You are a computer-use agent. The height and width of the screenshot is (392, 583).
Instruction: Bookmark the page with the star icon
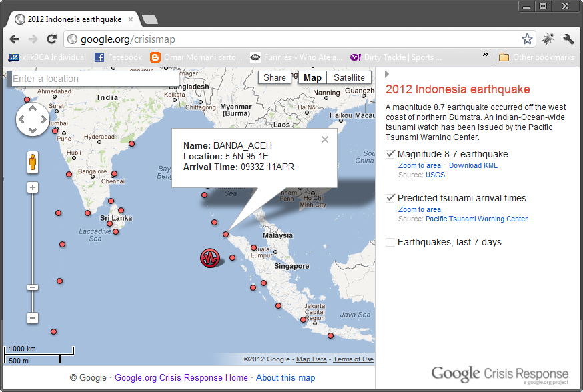527,39
